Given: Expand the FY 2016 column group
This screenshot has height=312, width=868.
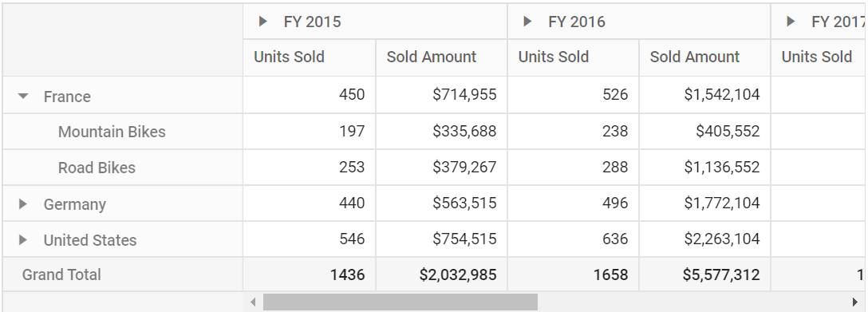Looking at the screenshot, I should (527, 22).
